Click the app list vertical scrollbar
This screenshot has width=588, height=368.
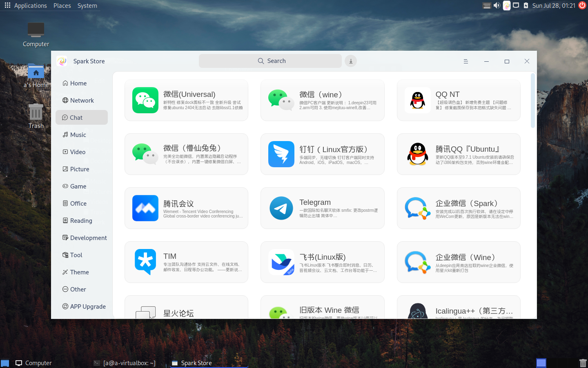[532, 101]
